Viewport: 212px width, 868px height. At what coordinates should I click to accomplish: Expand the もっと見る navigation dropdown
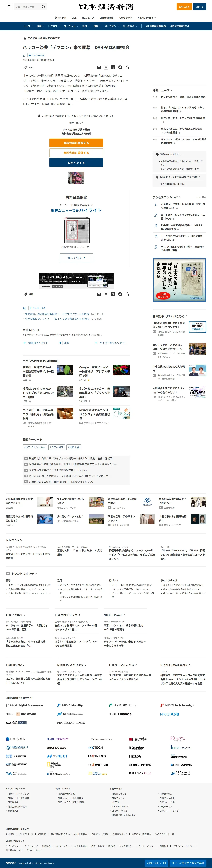pos(130,26)
